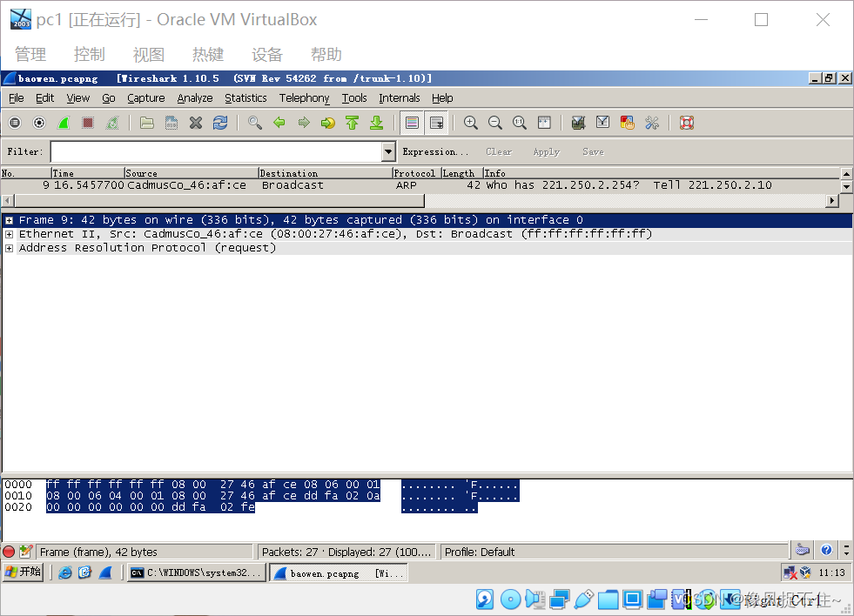Select ARP packet number 9 row
This screenshot has width=854, height=616.
(420, 185)
